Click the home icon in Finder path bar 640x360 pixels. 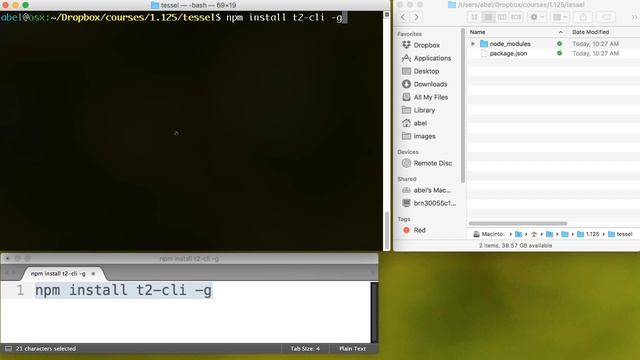[x=533, y=234]
